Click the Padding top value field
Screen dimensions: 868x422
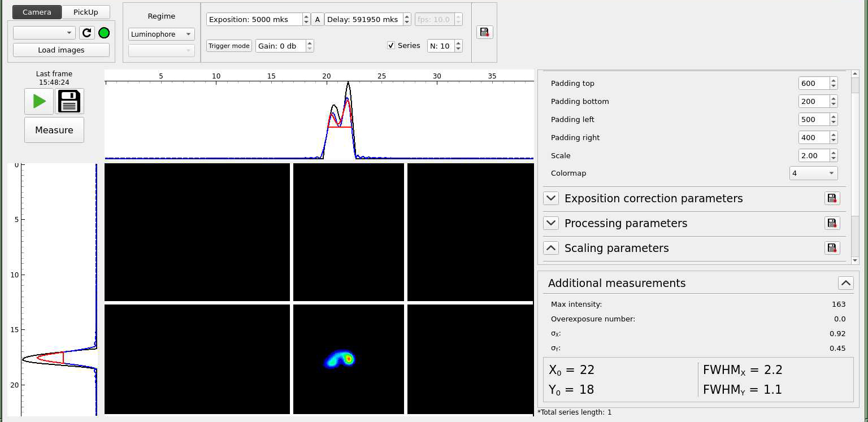813,84
